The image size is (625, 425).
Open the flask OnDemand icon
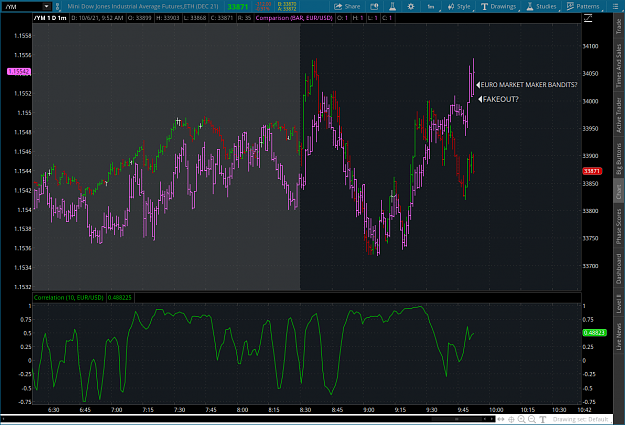click(392, 6)
